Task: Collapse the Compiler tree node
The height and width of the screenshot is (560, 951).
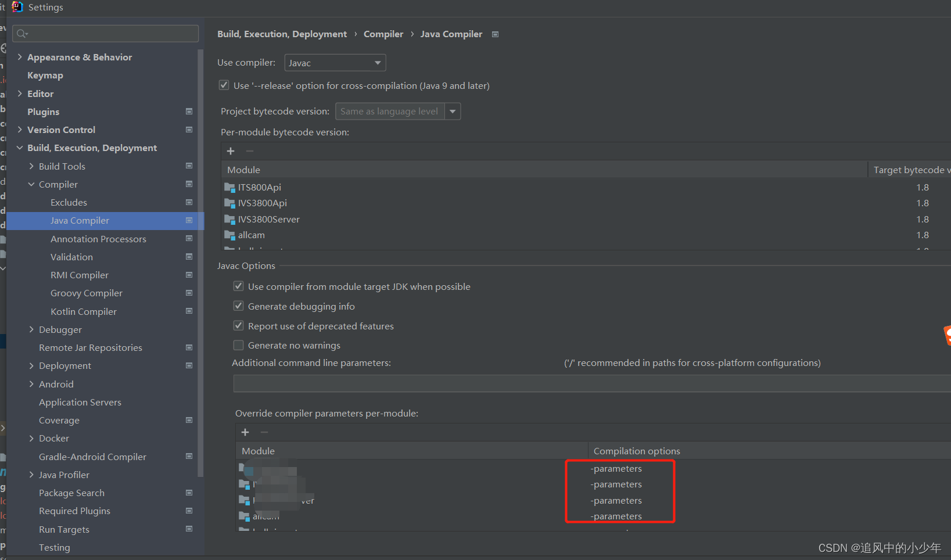Action: click(x=31, y=184)
